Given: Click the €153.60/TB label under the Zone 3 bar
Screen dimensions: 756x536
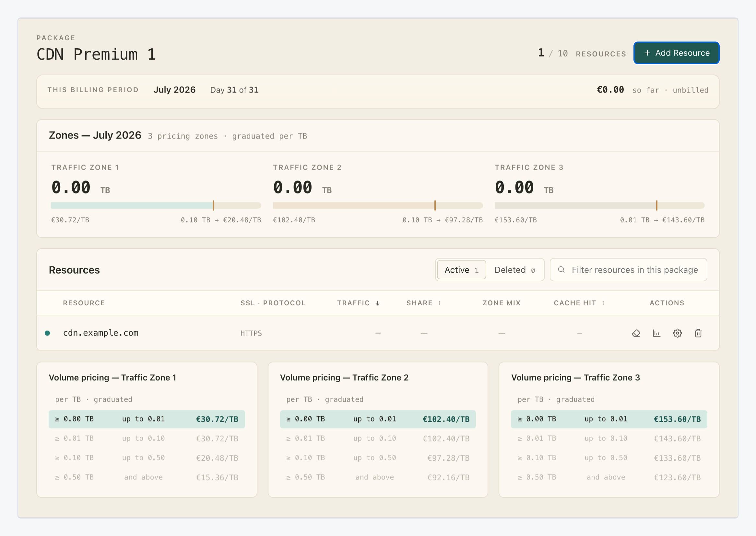Looking at the screenshot, I should tap(516, 220).
